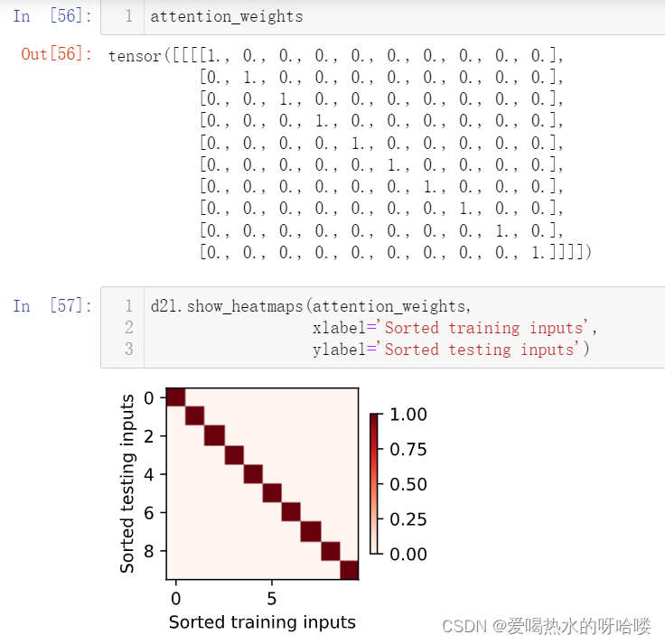Image resolution: width=665 pixels, height=644 pixels.
Task: Click the y-axis tick label 8
Action: coord(149,551)
